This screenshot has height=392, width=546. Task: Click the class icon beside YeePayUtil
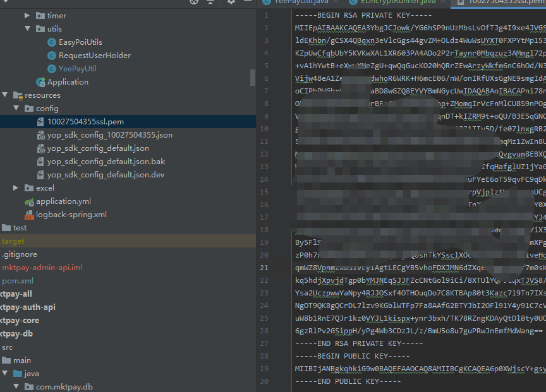coord(51,68)
